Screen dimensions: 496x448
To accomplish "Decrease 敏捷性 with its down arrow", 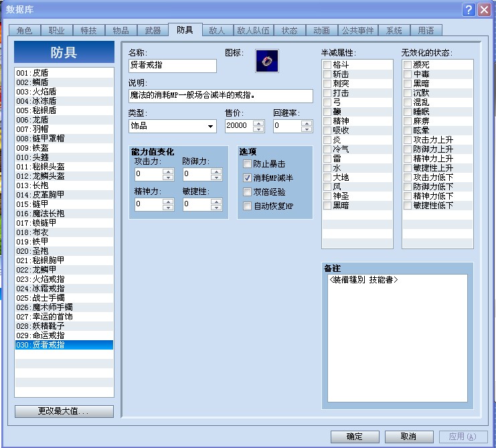I will (x=216, y=207).
